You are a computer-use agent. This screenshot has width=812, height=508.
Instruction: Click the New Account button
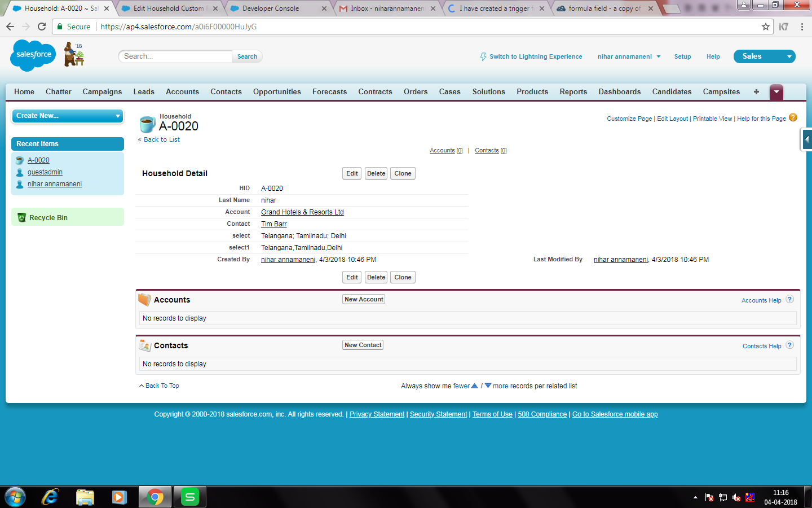point(364,299)
